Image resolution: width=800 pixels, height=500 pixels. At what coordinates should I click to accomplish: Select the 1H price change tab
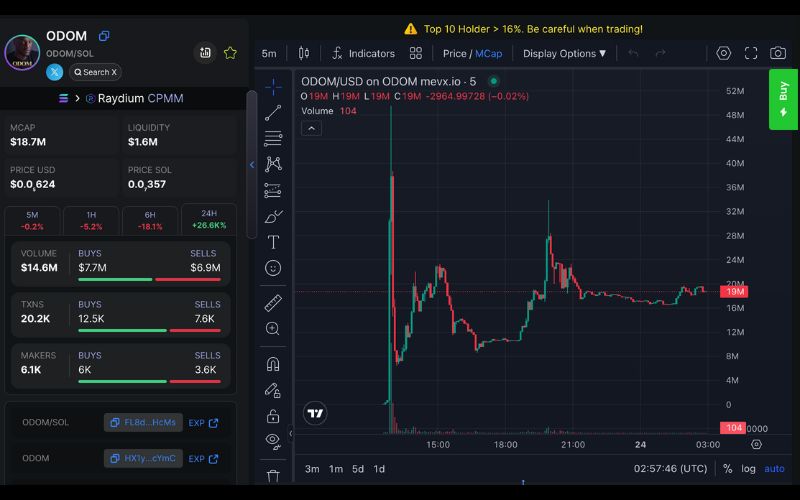(91, 220)
